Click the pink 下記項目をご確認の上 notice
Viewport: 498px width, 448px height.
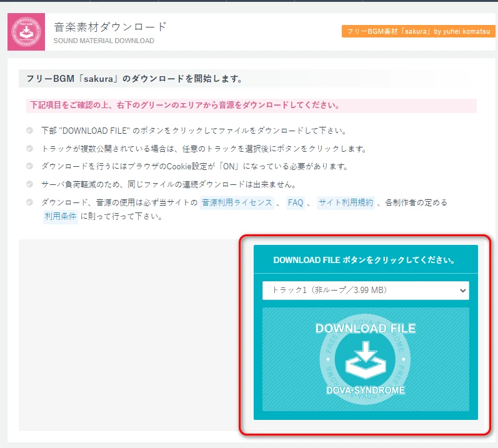[186, 106]
